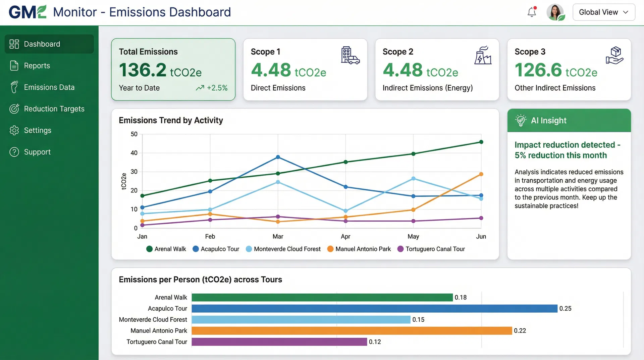Toggle Acapulco Tour series in legend
644x360 pixels.
pos(216,249)
